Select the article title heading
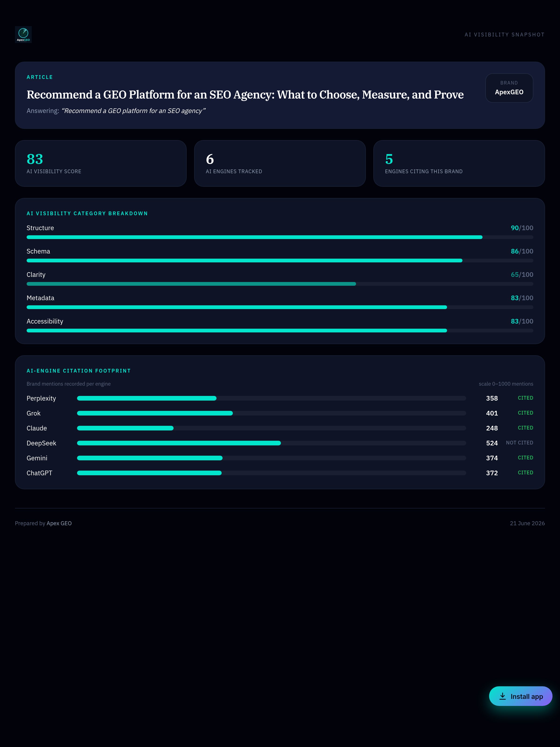 pyautogui.click(x=245, y=95)
